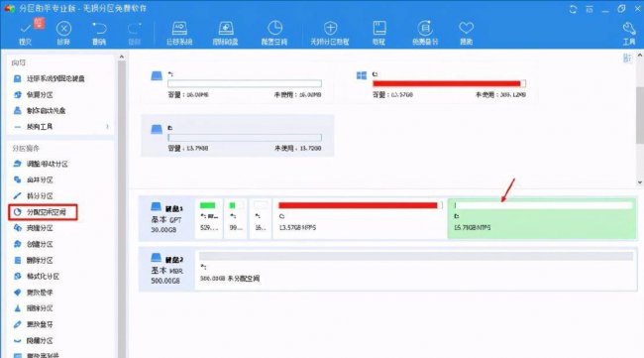644x358 pixels.
Task: Click the usage bar on 16.00MB card
Action: (x=245, y=84)
